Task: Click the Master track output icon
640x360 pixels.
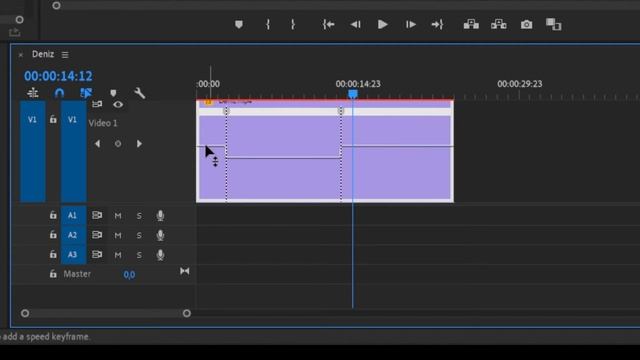Action: 184,271
